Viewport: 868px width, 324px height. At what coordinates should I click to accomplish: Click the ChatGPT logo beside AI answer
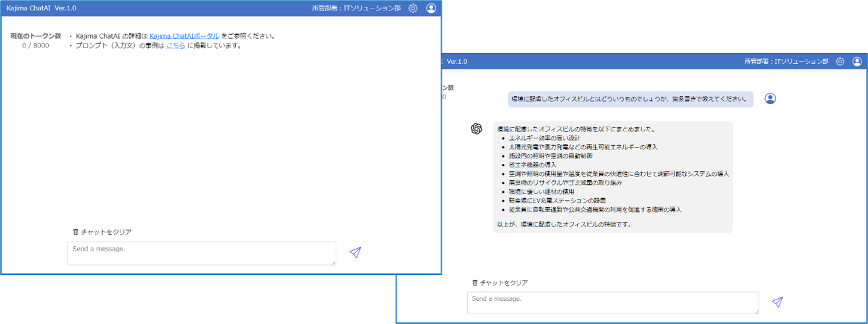pos(476,129)
